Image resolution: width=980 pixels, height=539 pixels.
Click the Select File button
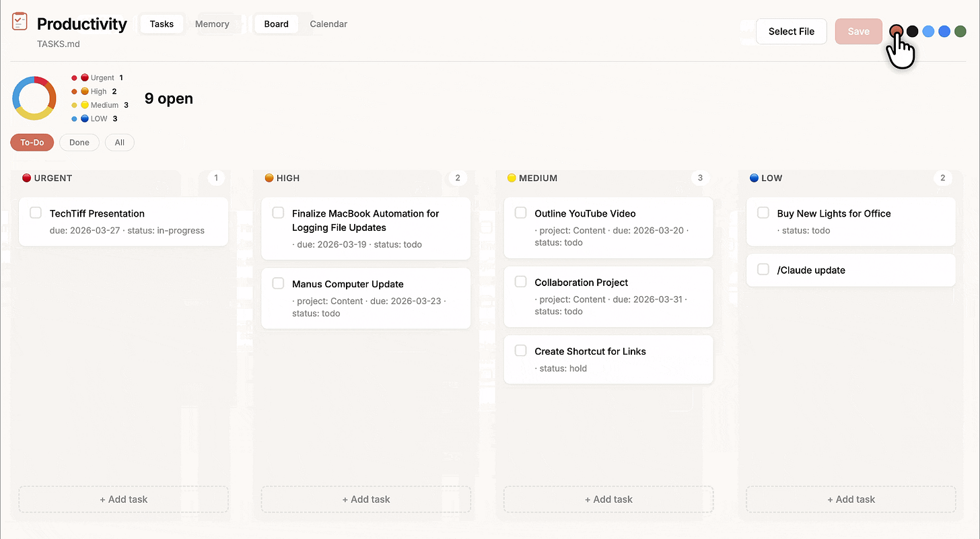coord(791,31)
